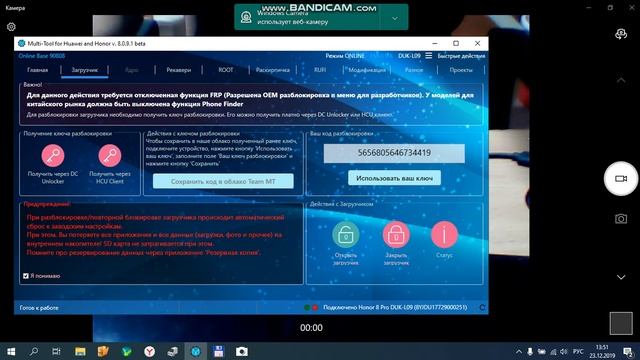Open Camera app settings gear
The width and height of the screenshot is (640, 360).
pos(11,27)
